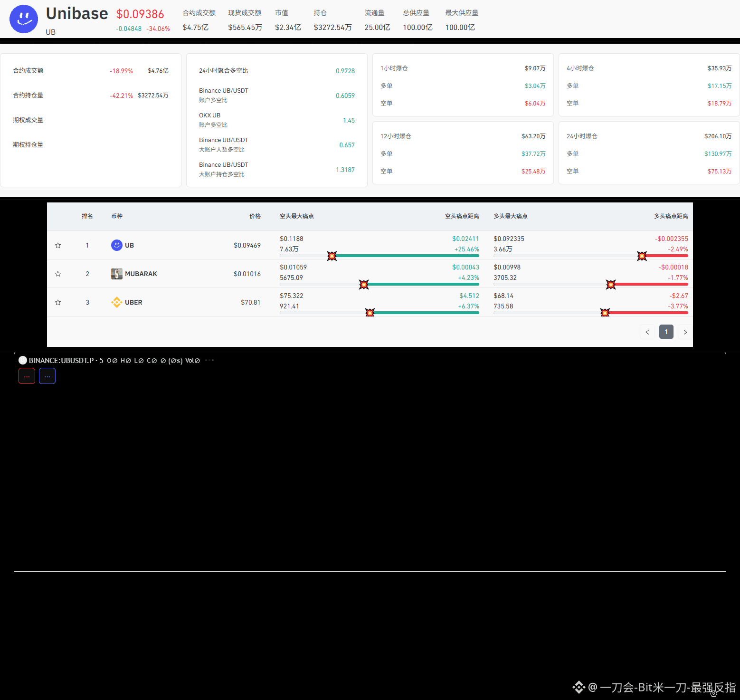Go to the previous page of the table
The image size is (740, 700).
(x=647, y=332)
